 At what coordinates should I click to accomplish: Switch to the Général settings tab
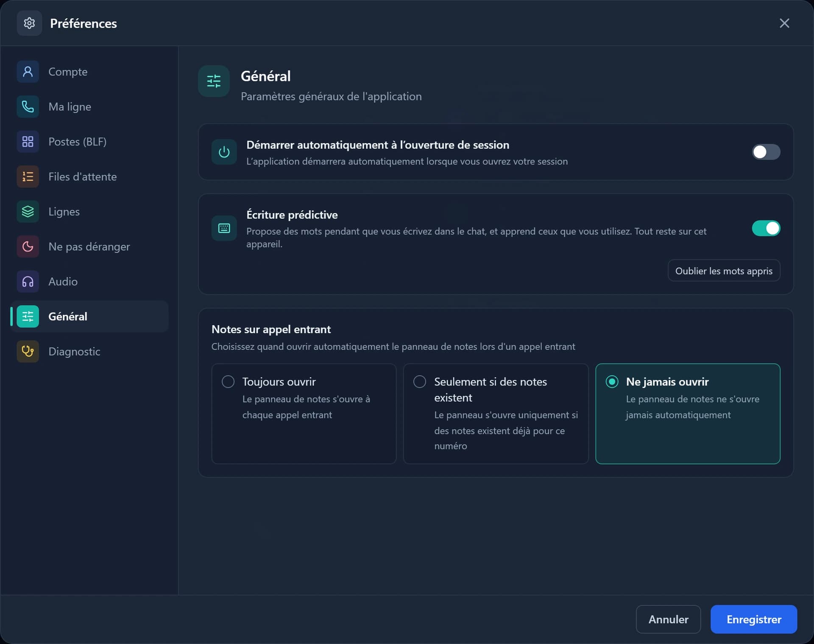coord(89,316)
